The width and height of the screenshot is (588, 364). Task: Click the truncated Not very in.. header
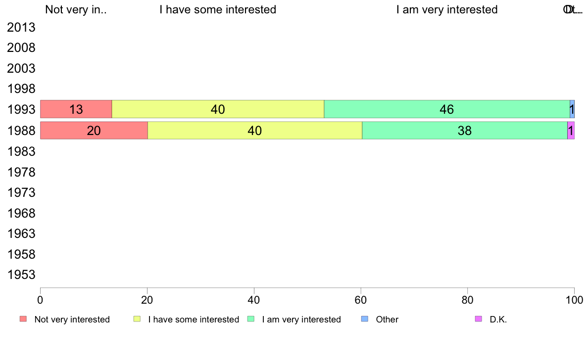76,9
